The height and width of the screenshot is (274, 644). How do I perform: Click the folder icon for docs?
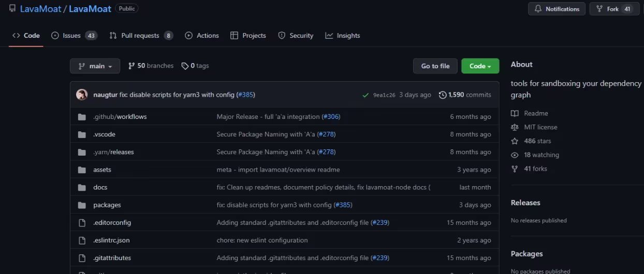82,187
